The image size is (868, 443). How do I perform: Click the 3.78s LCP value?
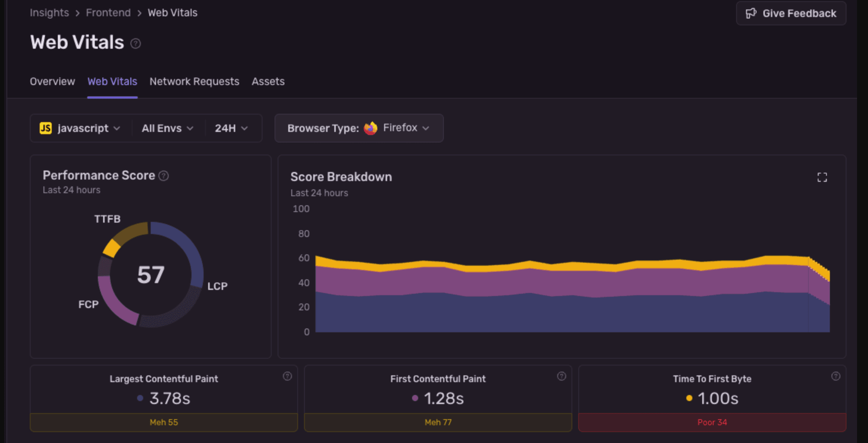pyautogui.click(x=170, y=398)
